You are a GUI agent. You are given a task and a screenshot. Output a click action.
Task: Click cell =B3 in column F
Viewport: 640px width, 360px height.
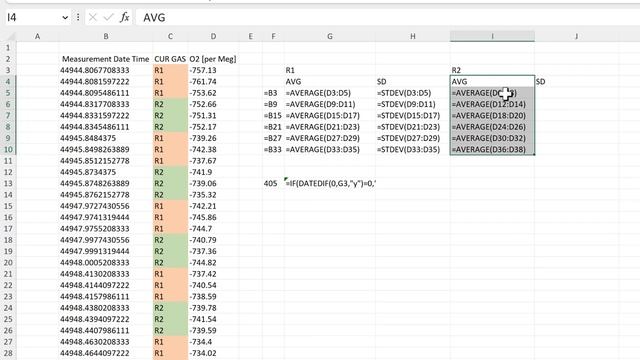(273, 93)
